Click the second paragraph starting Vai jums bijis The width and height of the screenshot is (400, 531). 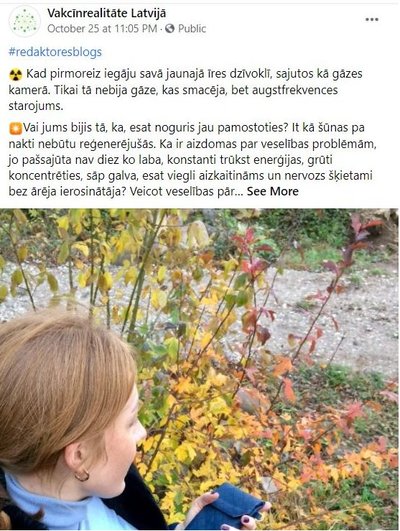click(192, 160)
